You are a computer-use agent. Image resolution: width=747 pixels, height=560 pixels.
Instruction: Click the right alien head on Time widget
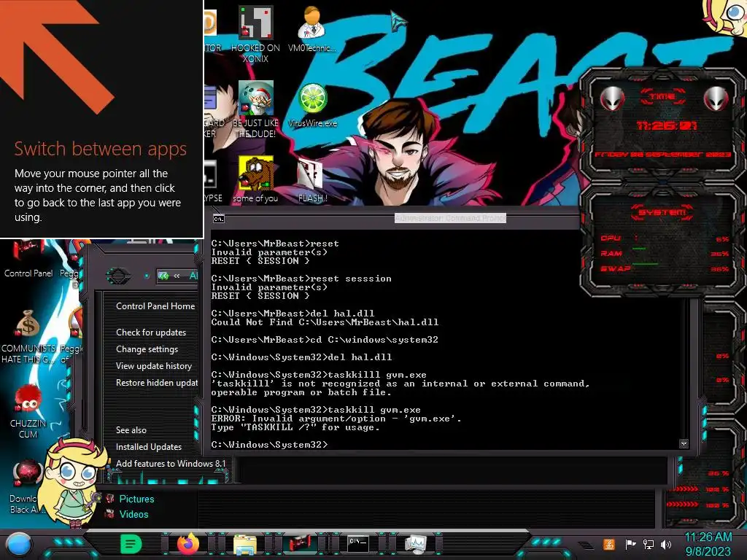716,98
